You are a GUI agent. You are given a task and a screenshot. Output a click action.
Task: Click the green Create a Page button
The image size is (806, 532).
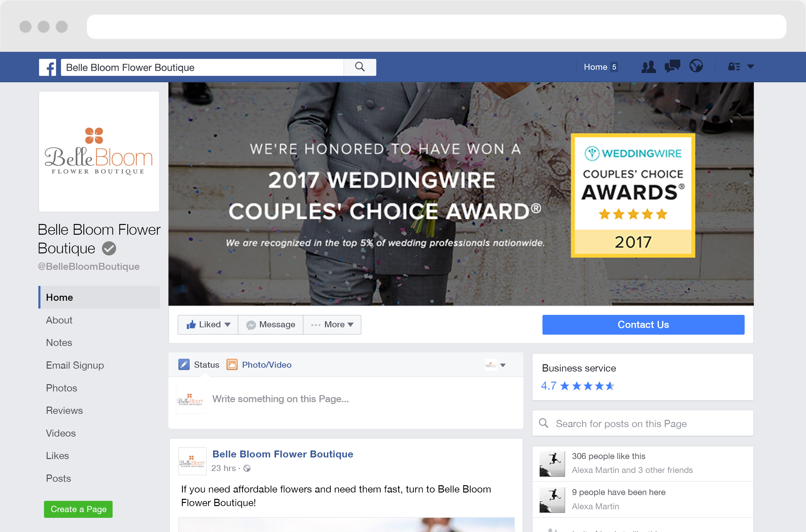tap(78, 509)
